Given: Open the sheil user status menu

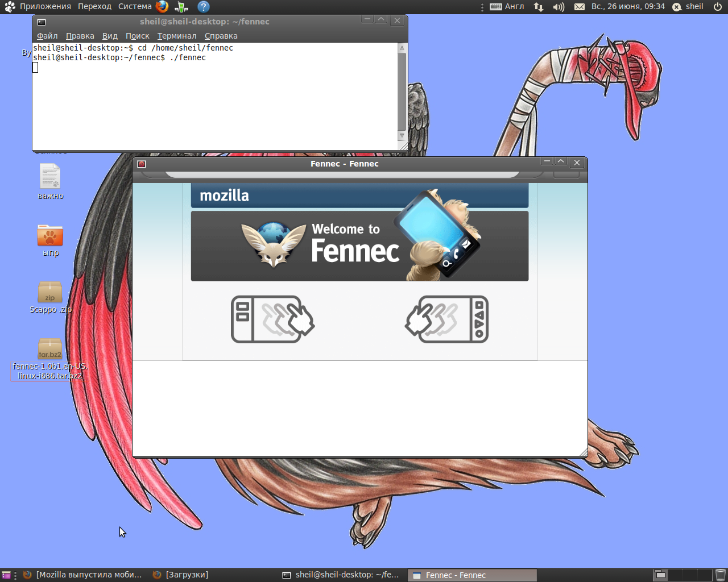Looking at the screenshot, I should pyautogui.click(x=688, y=7).
